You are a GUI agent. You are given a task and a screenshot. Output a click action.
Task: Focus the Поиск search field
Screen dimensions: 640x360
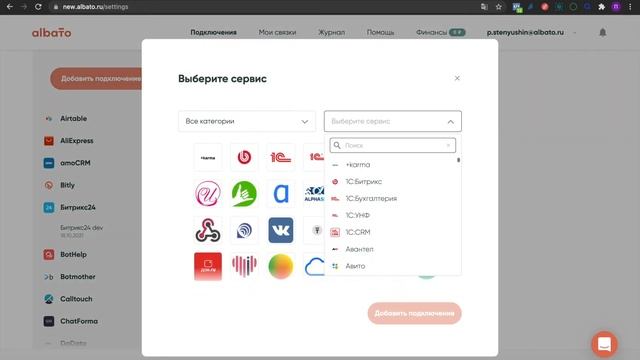(x=393, y=145)
